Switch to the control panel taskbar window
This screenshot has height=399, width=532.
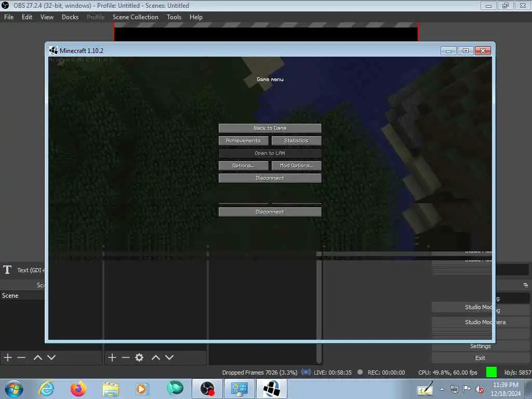pos(239,389)
